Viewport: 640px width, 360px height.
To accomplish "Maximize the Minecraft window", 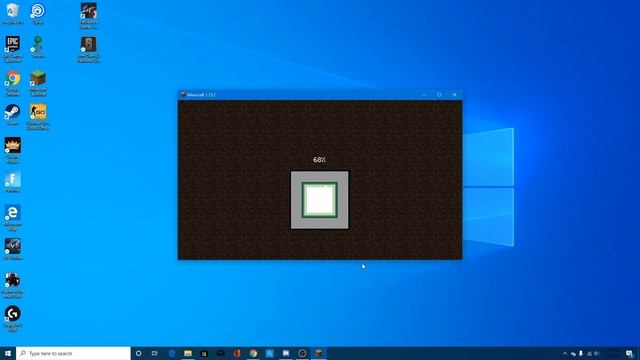I will pos(439,95).
